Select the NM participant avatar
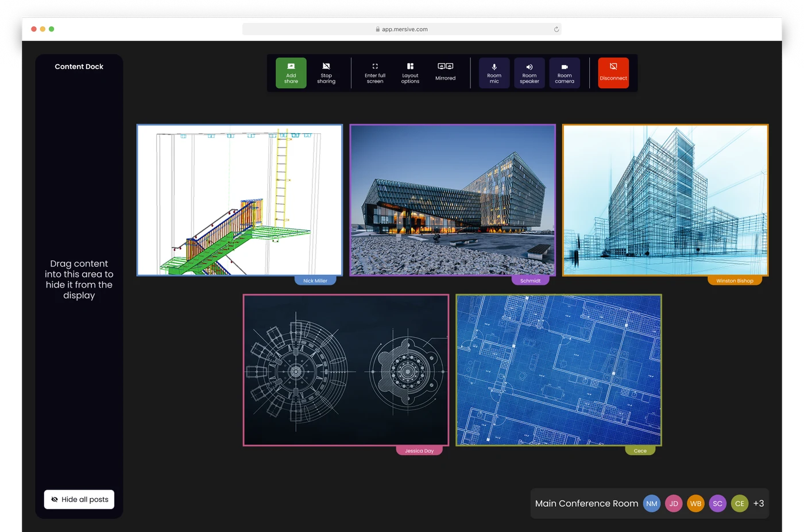Image resolution: width=804 pixels, height=532 pixels. click(x=652, y=503)
